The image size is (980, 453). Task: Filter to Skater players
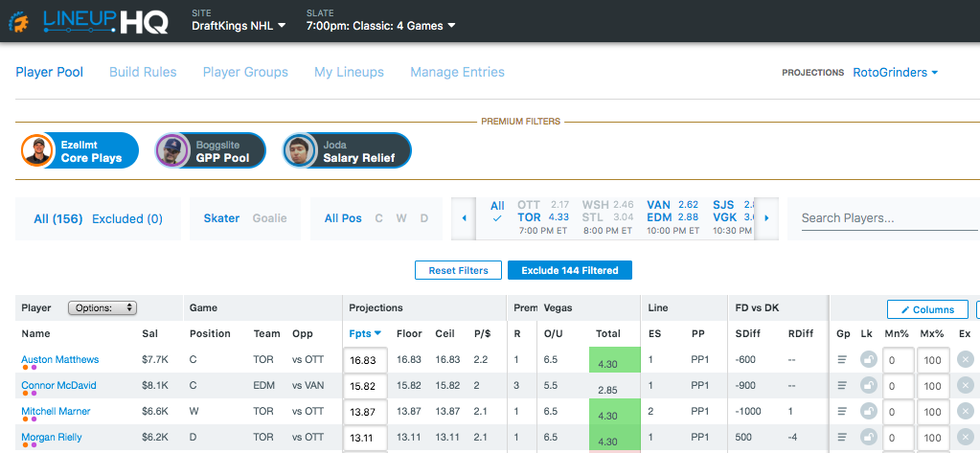(222, 218)
